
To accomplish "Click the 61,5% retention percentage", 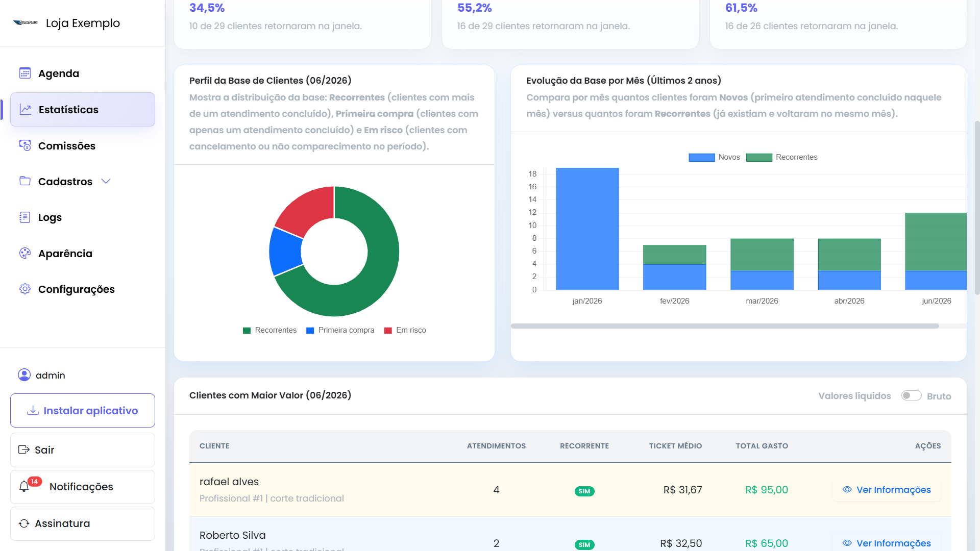I will 742,8.
